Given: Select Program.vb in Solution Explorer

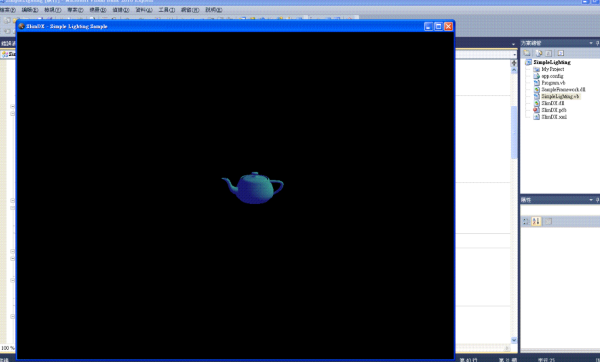Looking at the screenshot, I should (553, 83).
